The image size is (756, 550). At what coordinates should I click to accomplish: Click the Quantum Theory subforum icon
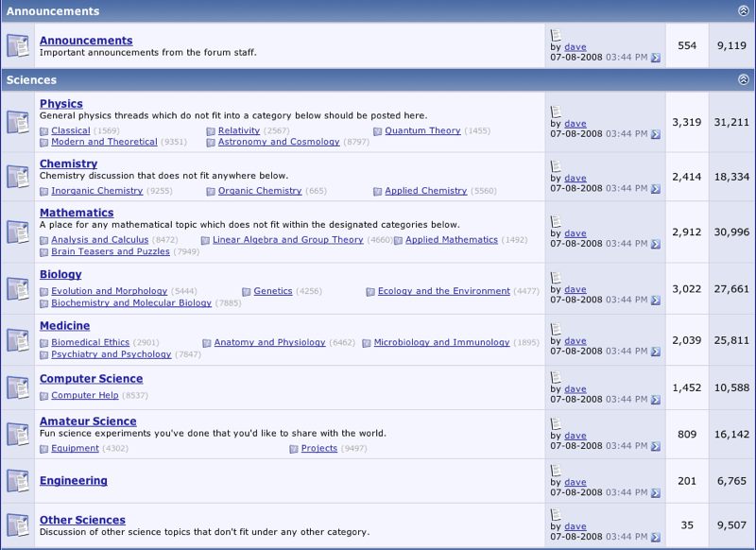coord(377,131)
